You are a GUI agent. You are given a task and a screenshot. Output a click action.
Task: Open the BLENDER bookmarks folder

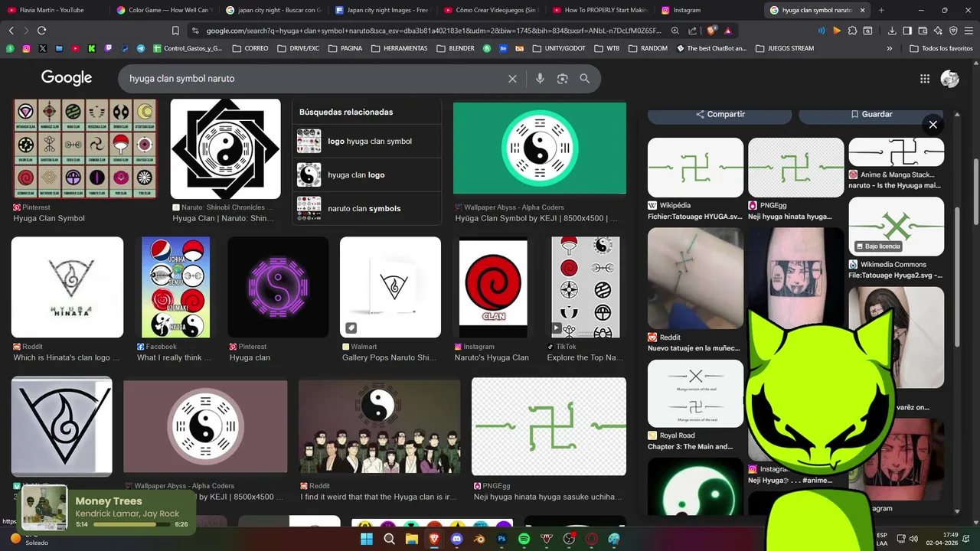pyautogui.click(x=455, y=48)
